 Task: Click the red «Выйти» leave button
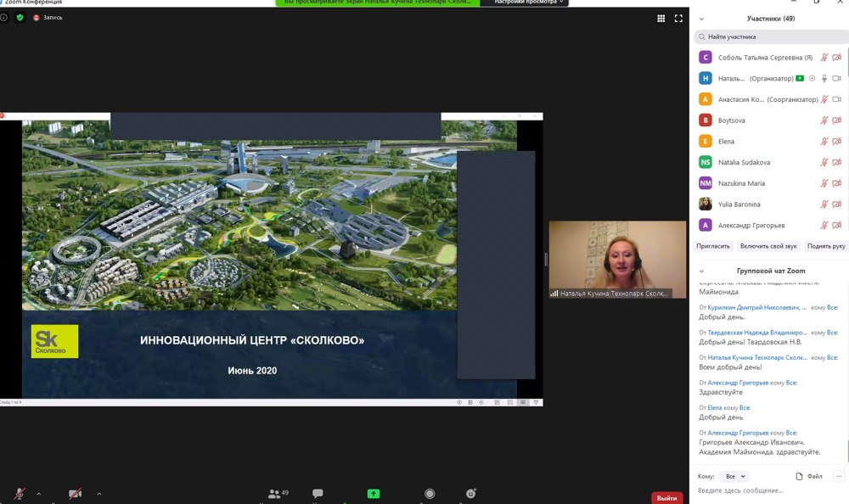[x=666, y=498]
